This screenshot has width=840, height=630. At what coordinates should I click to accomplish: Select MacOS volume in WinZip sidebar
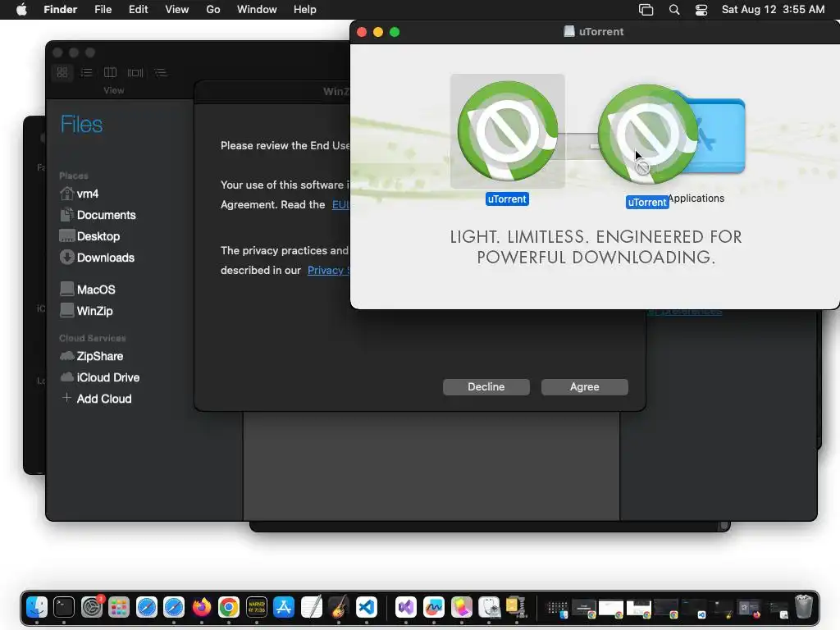coord(87,290)
